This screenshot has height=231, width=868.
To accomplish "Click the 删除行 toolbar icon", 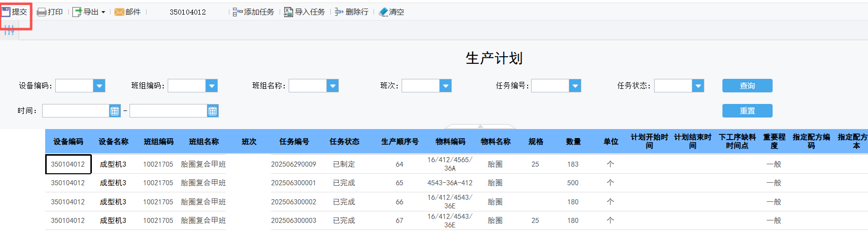I will [339, 12].
